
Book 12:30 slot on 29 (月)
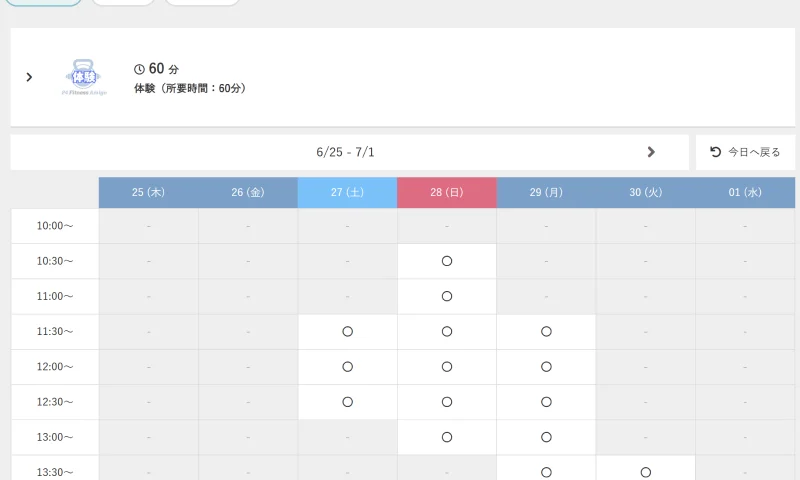pos(546,402)
